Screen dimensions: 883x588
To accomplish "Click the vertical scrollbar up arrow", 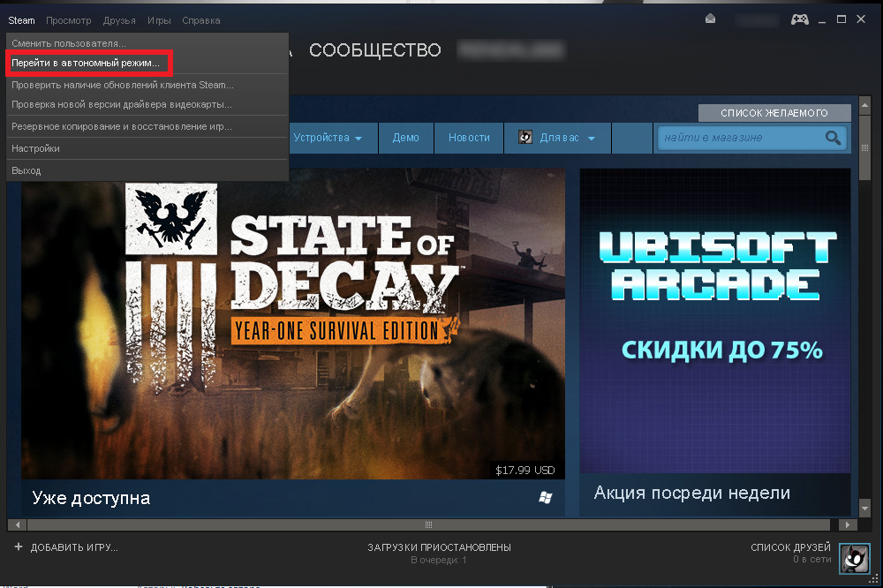I will 865,105.
